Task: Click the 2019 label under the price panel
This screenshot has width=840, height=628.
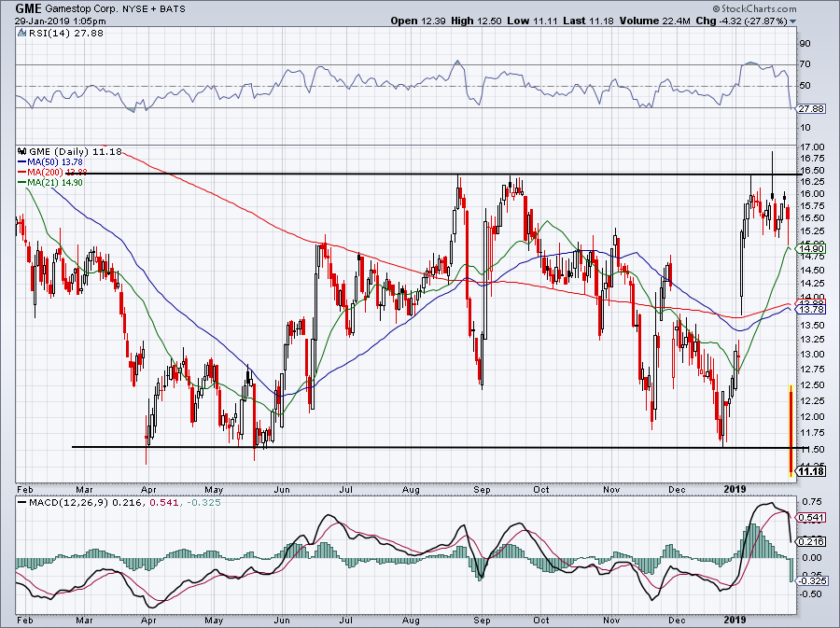Action: click(x=735, y=489)
